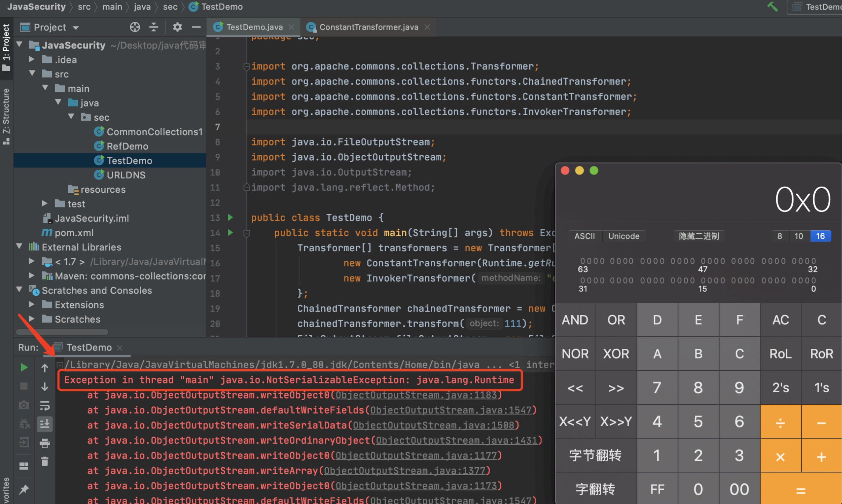Click the XOR button in calculator

[x=616, y=354]
